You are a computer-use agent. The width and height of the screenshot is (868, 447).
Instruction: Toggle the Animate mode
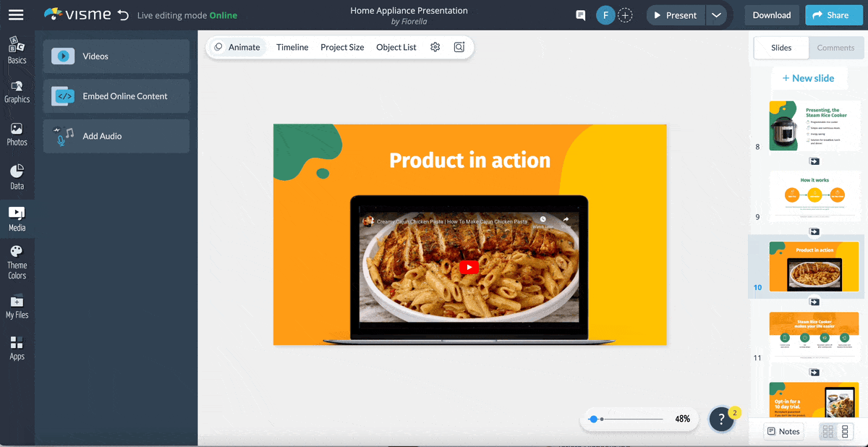(237, 46)
